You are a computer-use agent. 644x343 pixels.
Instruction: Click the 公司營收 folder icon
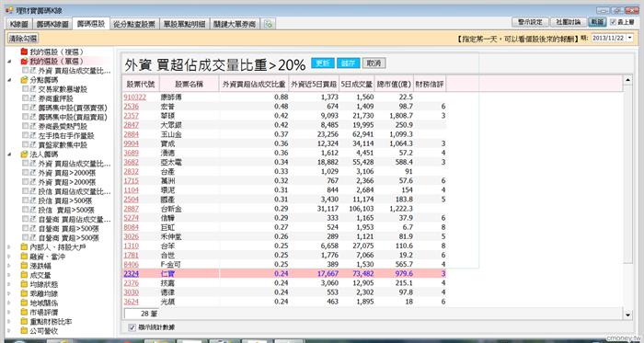coord(24,331)
